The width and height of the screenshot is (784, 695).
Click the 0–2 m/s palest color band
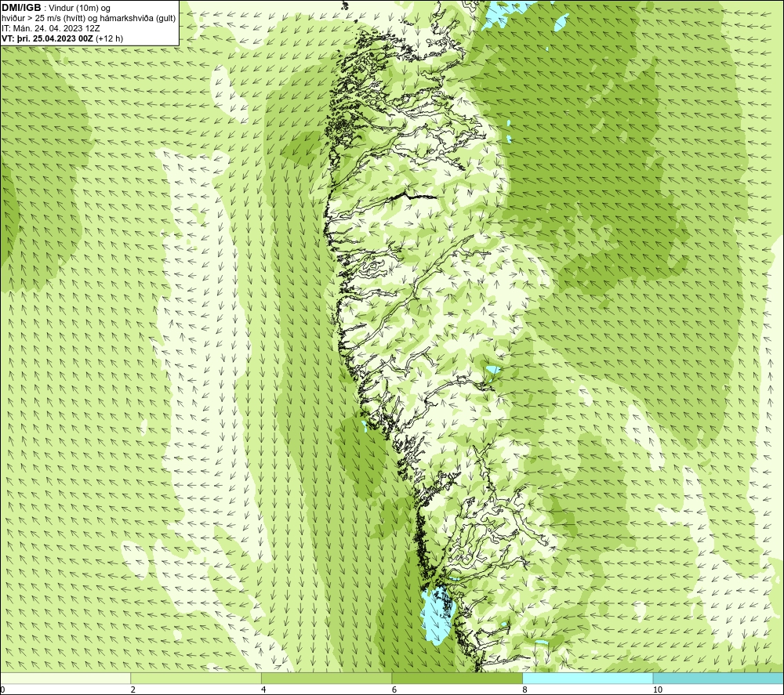tap(66, 678)
